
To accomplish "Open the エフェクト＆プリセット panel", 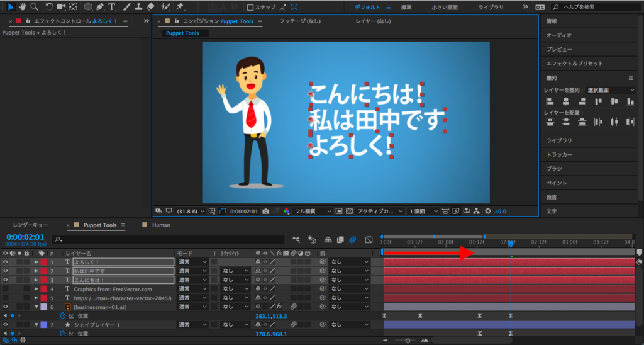I will 574,64.
